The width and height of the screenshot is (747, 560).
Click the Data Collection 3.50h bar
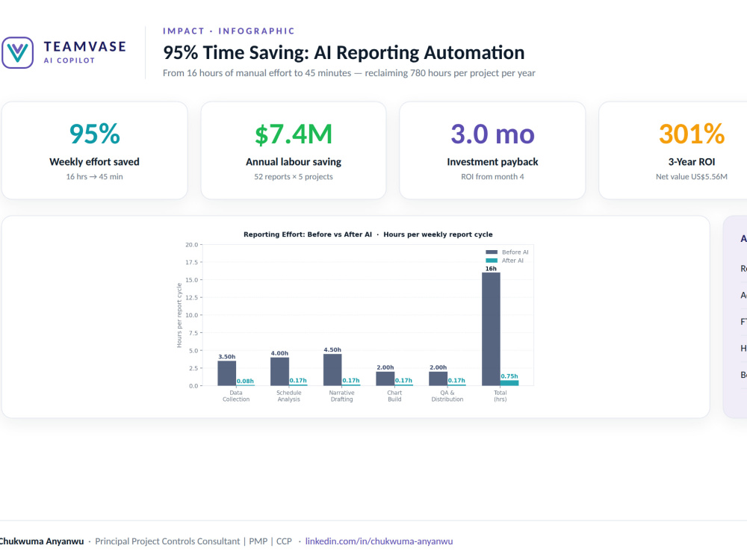[227, 373]
